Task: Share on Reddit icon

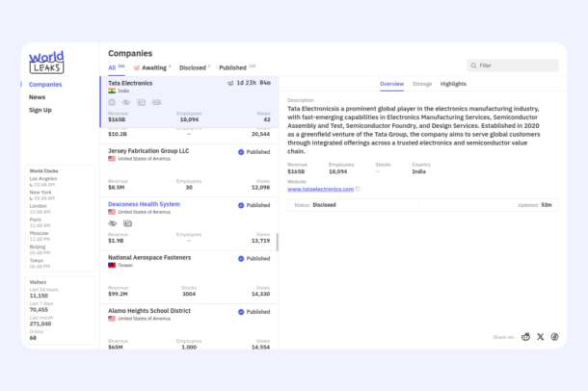Action: click(x=525, y=337)
